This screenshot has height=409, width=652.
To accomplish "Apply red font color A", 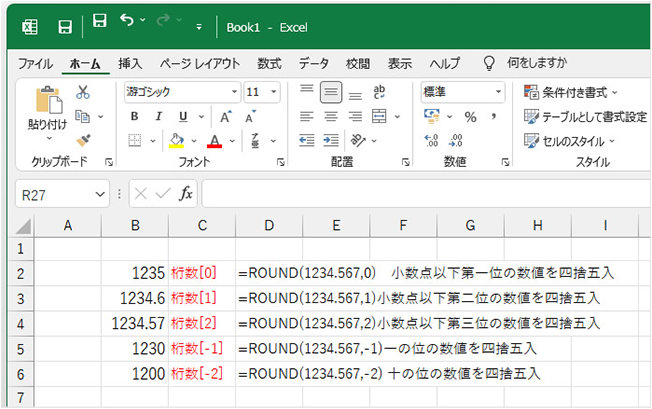I will pyautogui.click(x=215, y=140).
